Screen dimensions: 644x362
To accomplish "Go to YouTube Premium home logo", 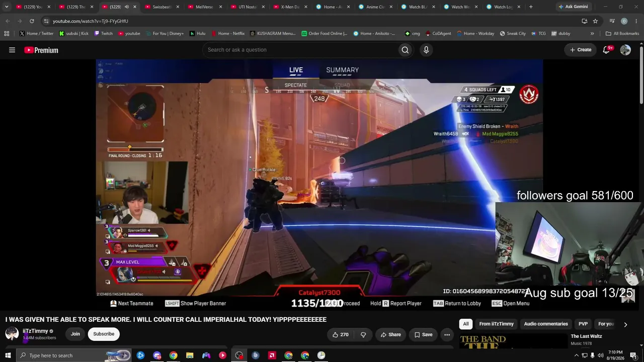I will click(x=41, y=50).
